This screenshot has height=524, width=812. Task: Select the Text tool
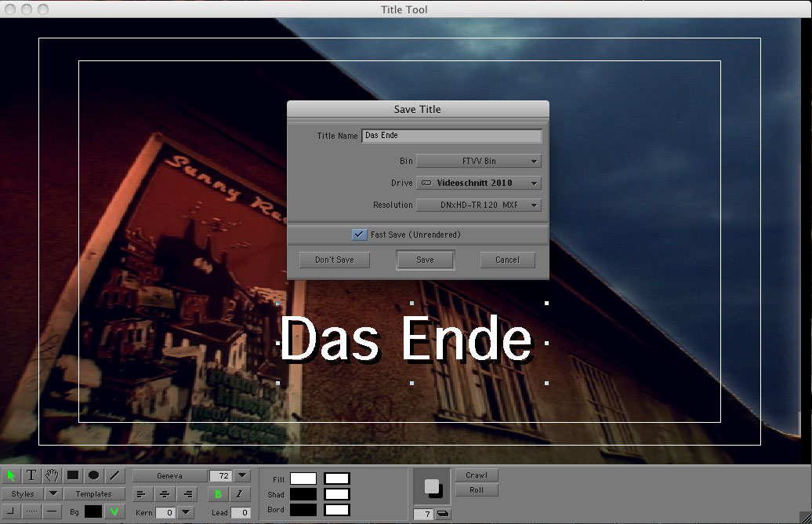[31, 475]
